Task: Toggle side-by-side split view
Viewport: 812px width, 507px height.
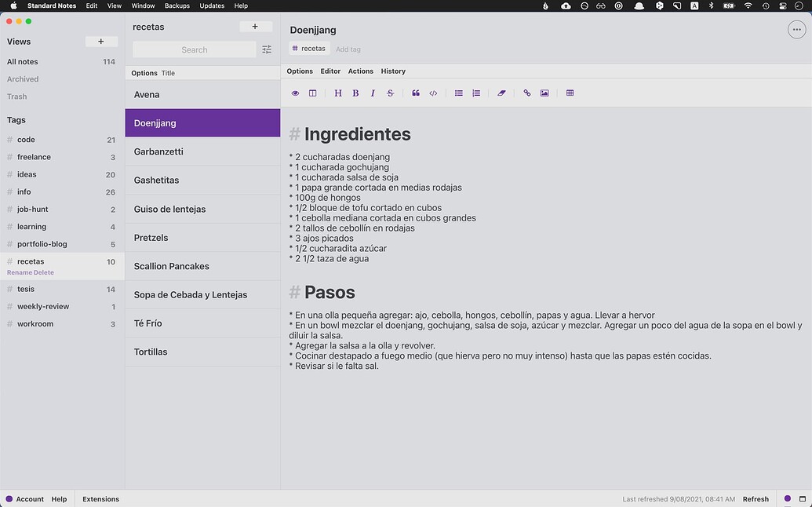Action: click(x=313, y=93)
